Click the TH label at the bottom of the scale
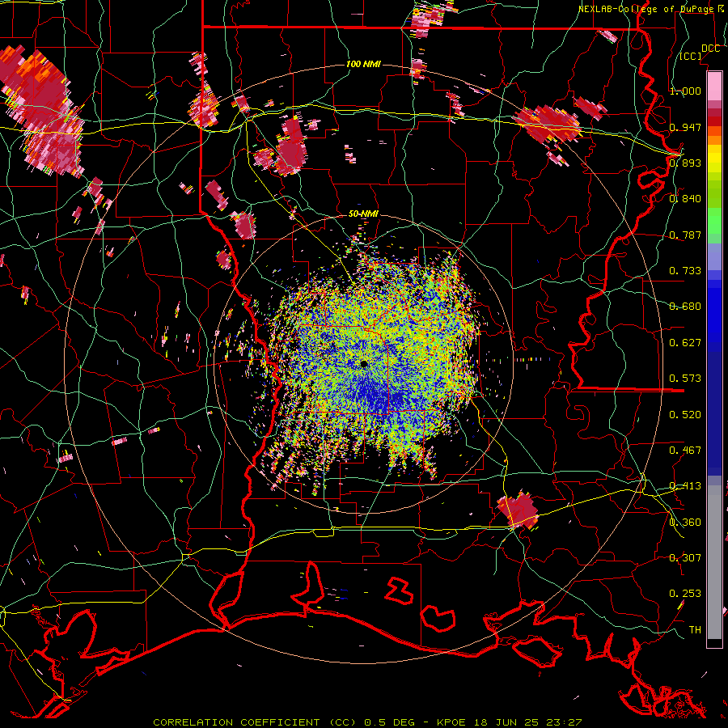This screenshot has height=728, width=728. coord(695,630)
